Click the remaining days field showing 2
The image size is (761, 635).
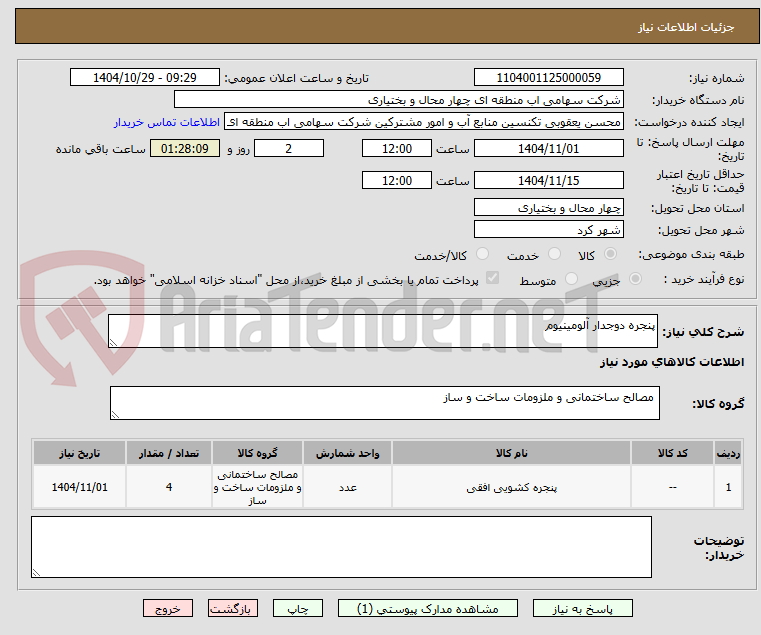(289, 149)
